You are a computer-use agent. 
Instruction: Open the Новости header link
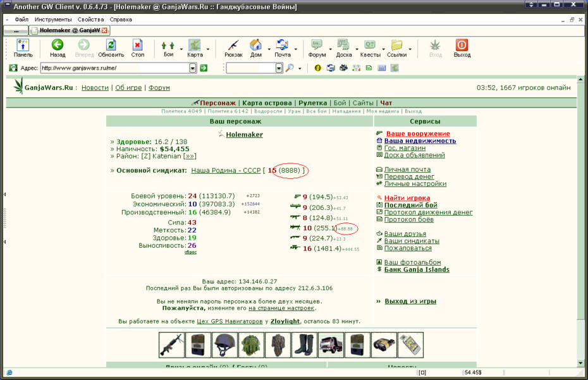point(95,87)
